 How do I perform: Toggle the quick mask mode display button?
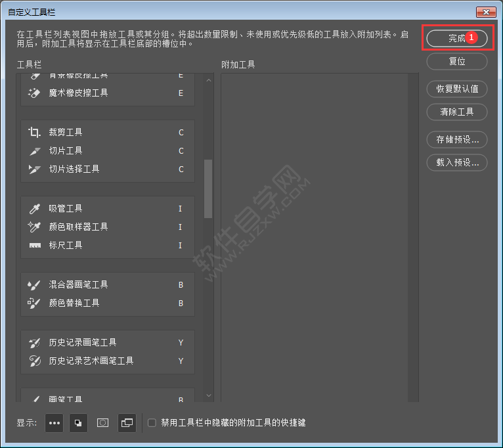(102, 423)
